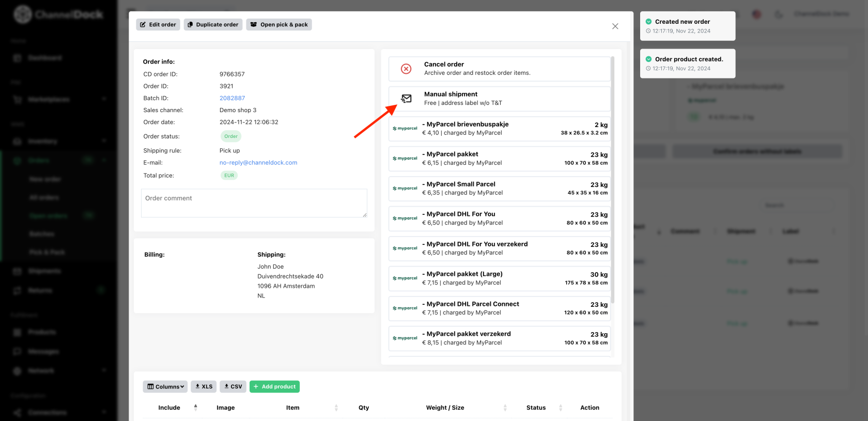Click the myparcel logo beside MyParcel Small Parcel

(405, 189)
